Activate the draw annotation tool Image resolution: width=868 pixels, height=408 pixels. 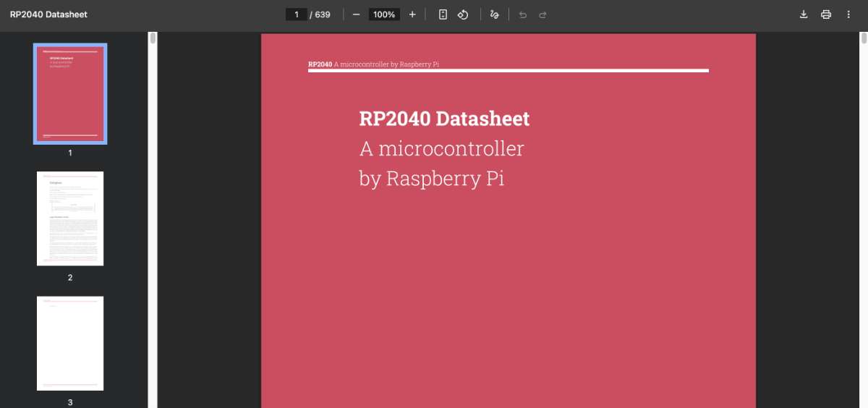(x=495, y=14)
